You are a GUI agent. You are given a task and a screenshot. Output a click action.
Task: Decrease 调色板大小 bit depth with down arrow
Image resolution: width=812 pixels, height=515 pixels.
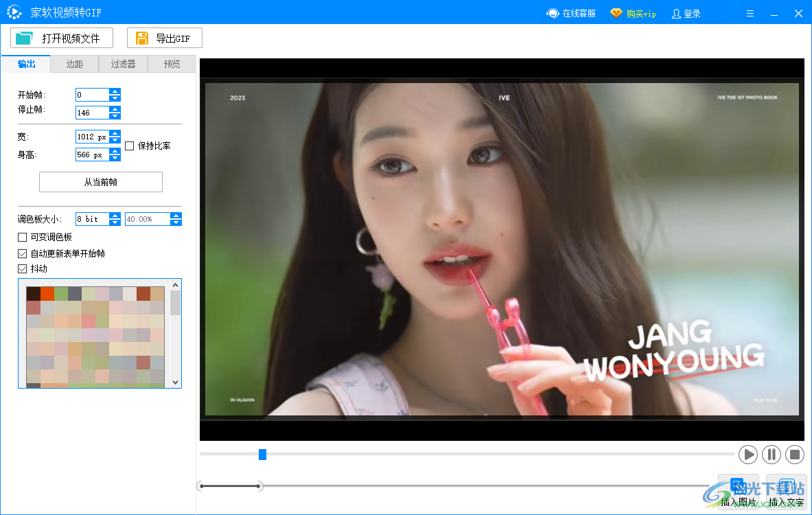point(115,222)
